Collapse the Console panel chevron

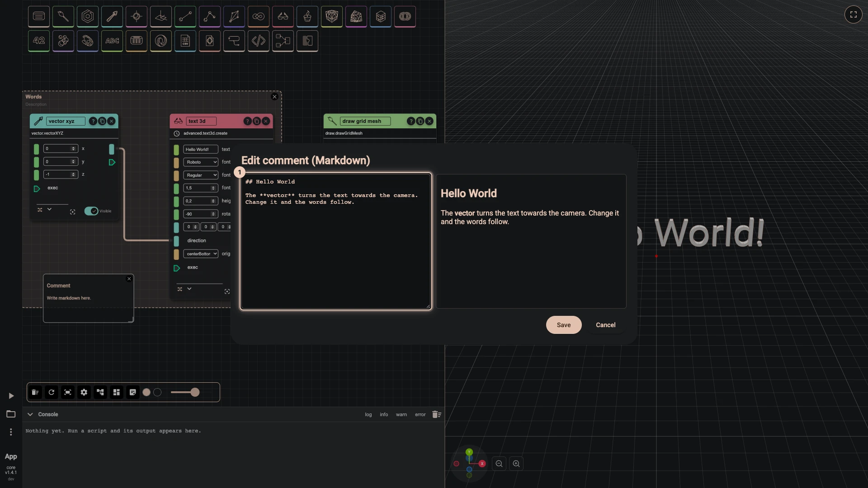[x=30, y=414]
